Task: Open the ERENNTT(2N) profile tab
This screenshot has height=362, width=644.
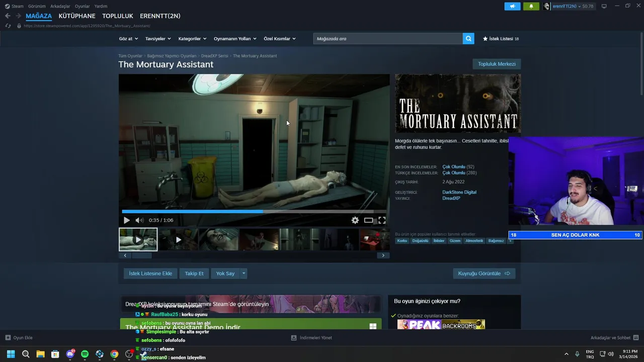Action: [160, 16]
